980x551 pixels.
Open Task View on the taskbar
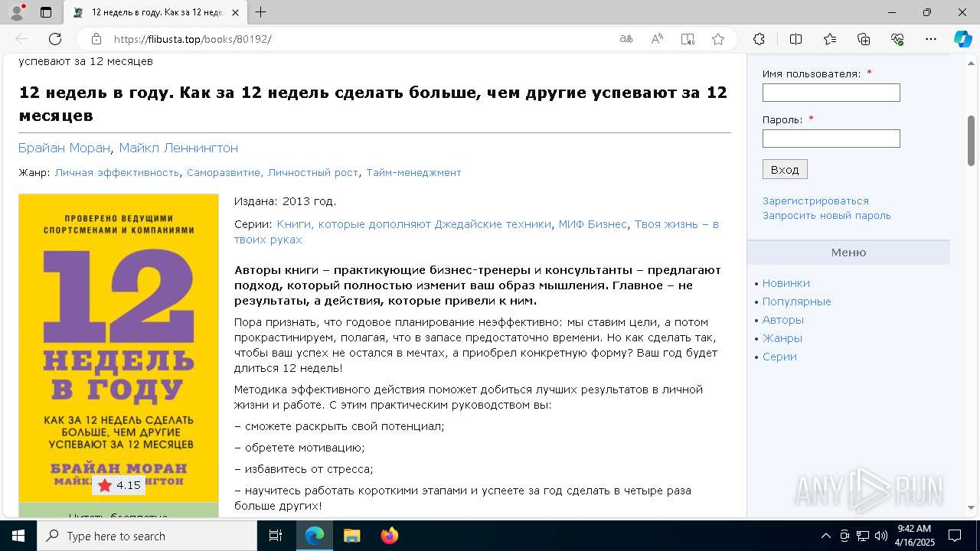click(276, 536)
